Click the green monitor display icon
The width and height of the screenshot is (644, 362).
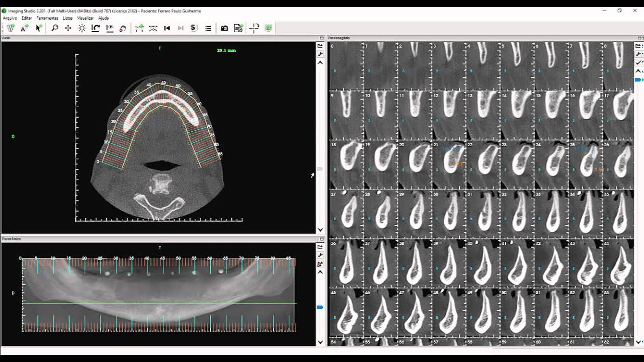269,28
